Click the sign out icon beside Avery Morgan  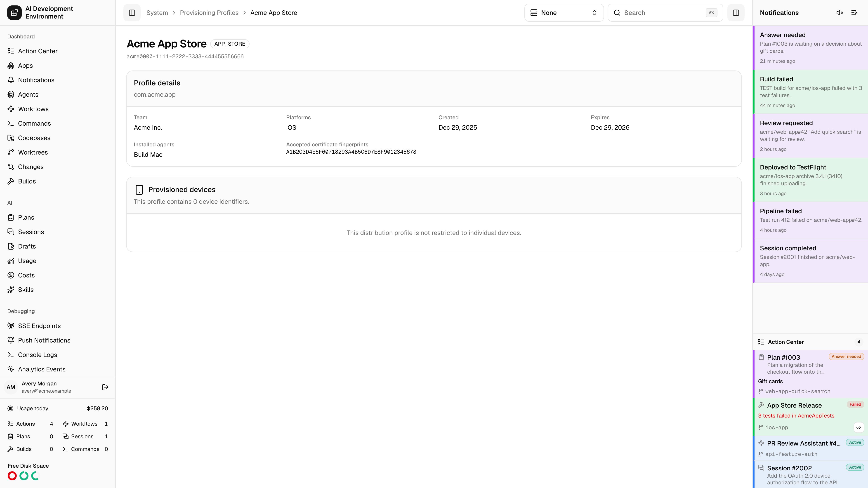[105, 387]
